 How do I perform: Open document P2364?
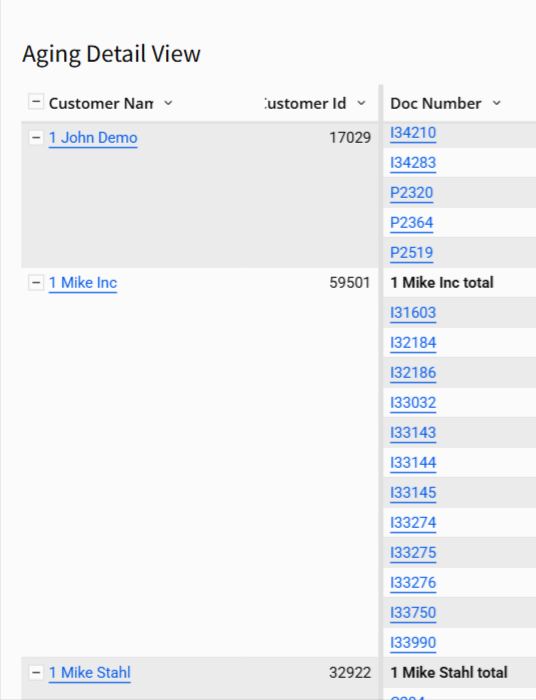point(411,222)
